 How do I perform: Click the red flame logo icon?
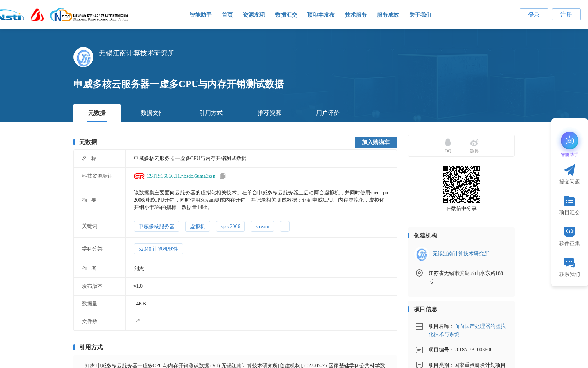click(37, 15)
